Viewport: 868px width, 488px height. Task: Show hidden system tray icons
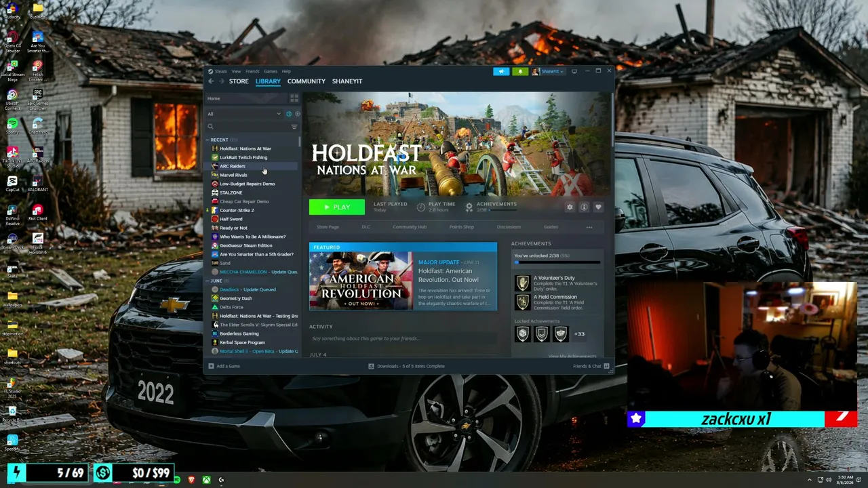point(809,480)
